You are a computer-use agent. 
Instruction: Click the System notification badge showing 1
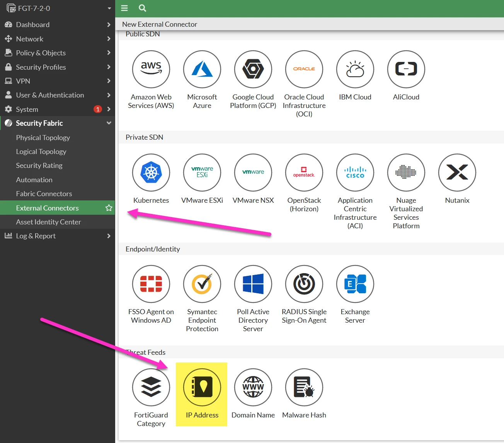tap(98, 109)
